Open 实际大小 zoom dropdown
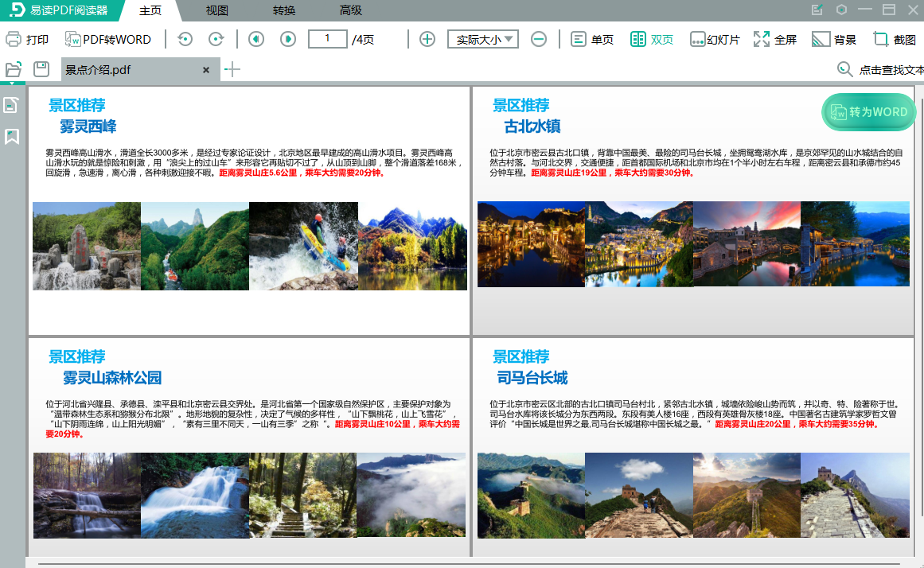The height and width of the screenshot is (568, 924). point(483,40)
